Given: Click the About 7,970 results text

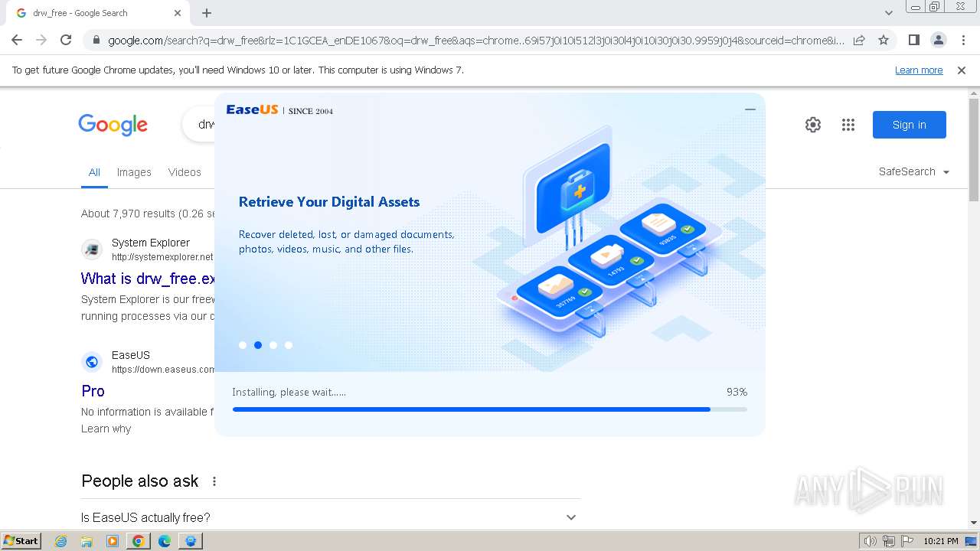Looking at the screenshot, I should tap(148, 214).
